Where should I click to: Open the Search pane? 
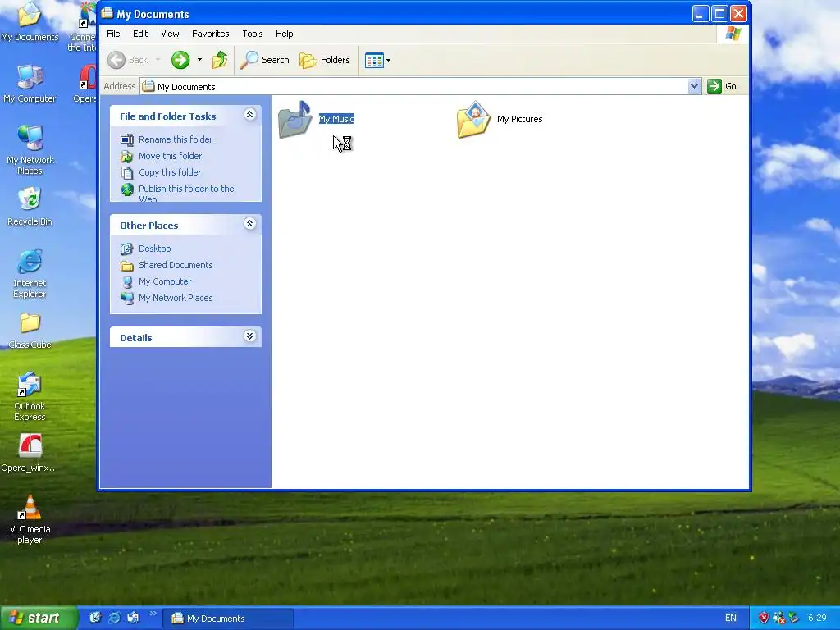pyautogui.click(x=265, y=60)
